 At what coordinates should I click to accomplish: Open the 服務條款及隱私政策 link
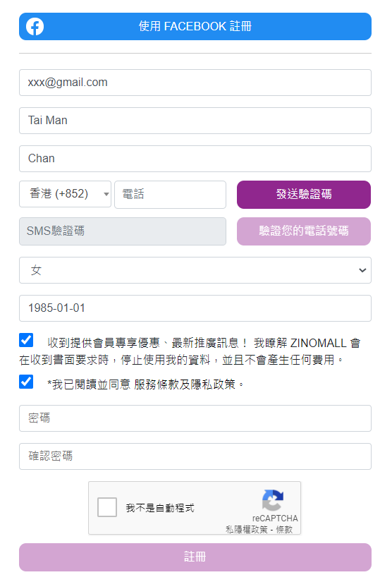coord(185,384)
